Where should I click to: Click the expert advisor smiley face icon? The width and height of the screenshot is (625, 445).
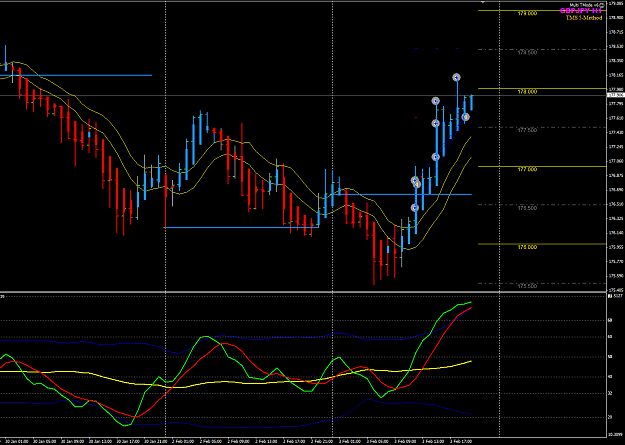tap(601, 5)
